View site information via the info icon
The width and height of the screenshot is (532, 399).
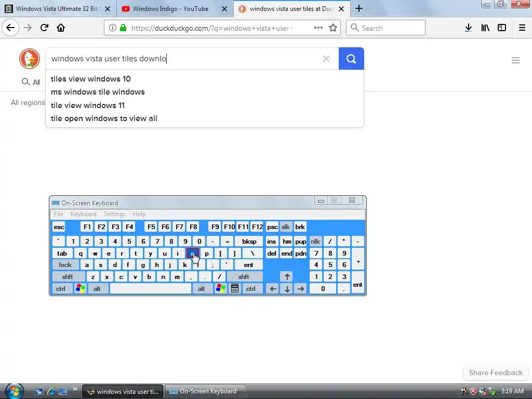click(113, 28)
